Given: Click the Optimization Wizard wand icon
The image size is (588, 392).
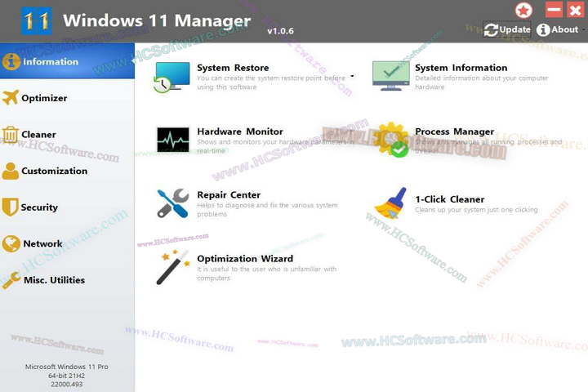Looking at the screenshot, I should click(x=173, y=267).
